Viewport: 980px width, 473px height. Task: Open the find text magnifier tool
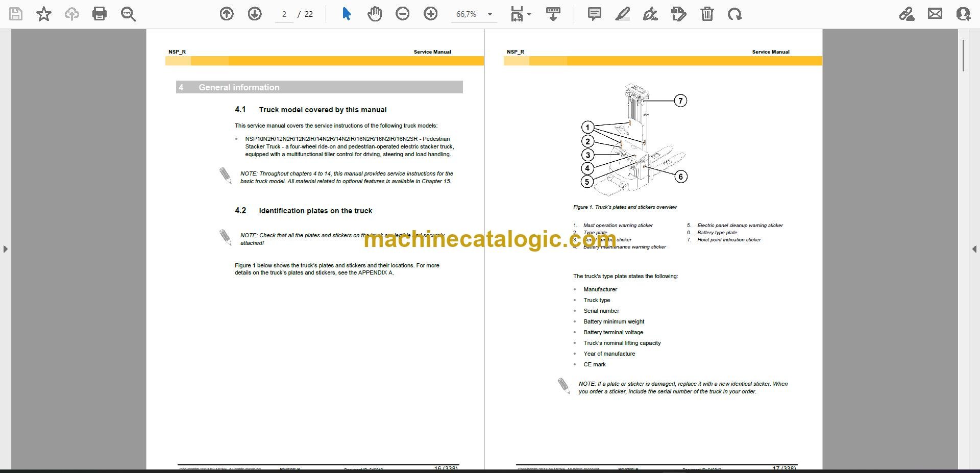tap(128, 14)
